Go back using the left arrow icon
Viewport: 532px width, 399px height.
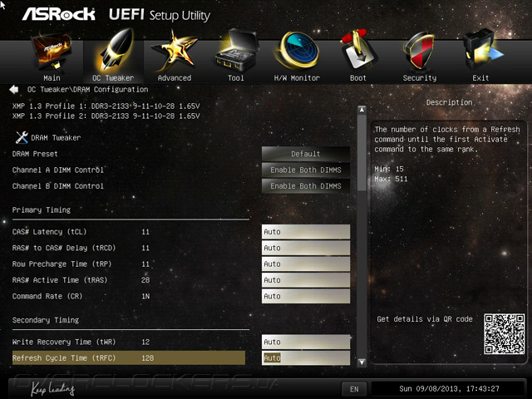coord(14,90)
